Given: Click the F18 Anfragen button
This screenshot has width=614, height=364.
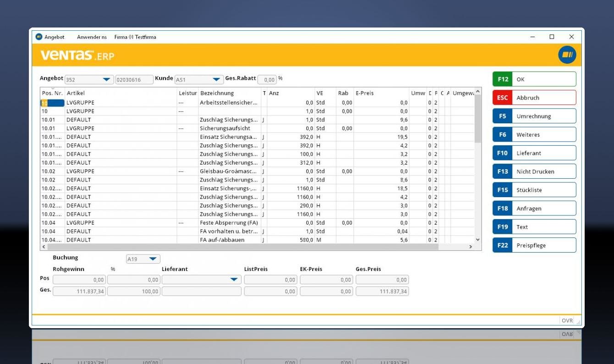Looking at the screenshot, I should (534, 209).
